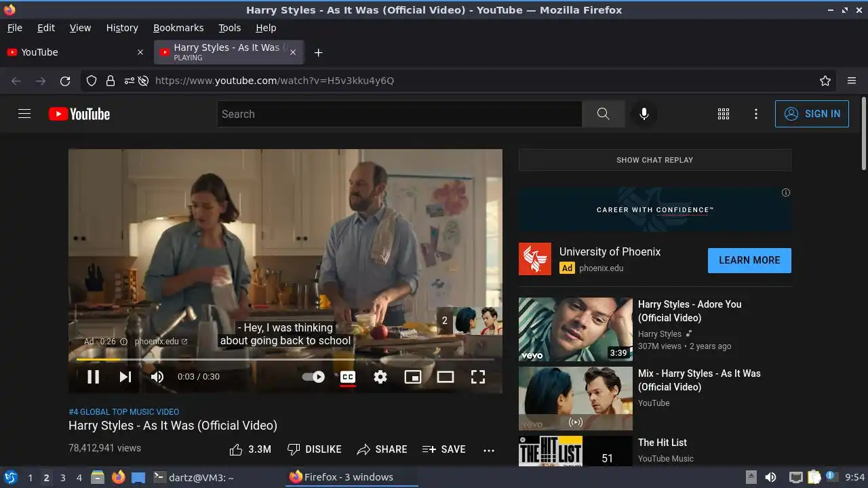Viewport: 868px width, 488px height.
Task: Pause the video playback
Action: 94,377
